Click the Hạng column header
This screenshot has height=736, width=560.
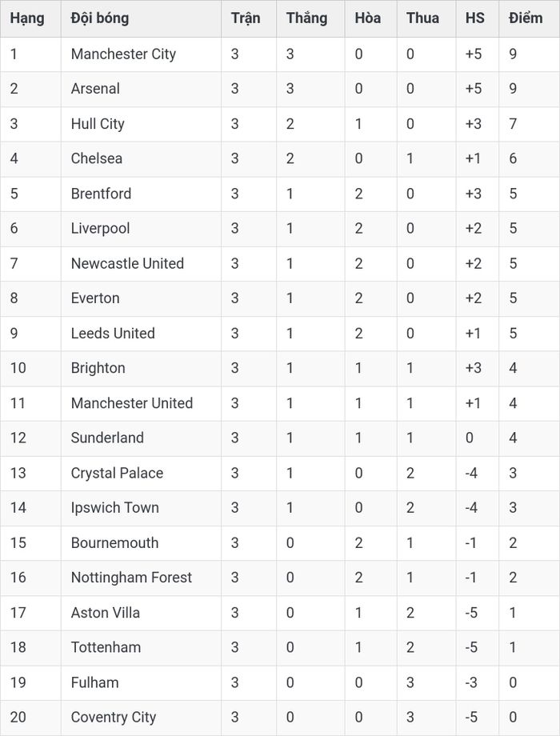27,18
